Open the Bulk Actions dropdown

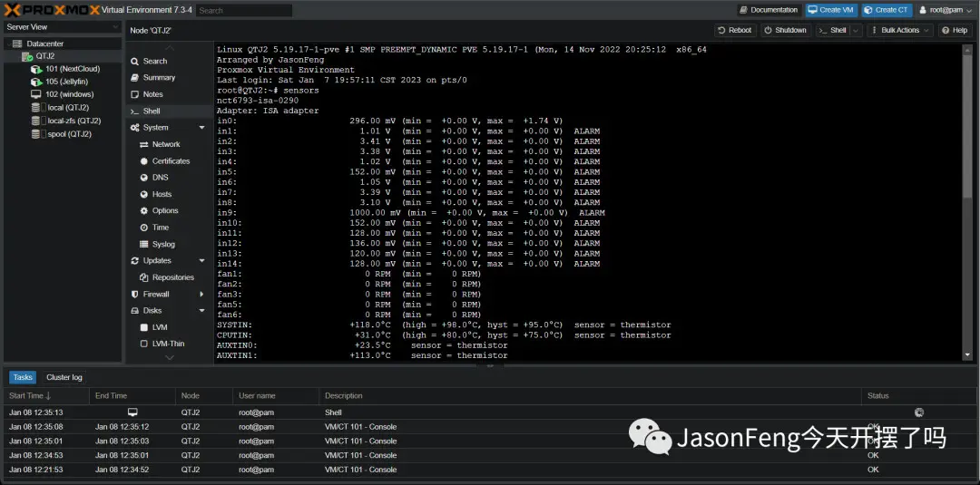(900, 30)
